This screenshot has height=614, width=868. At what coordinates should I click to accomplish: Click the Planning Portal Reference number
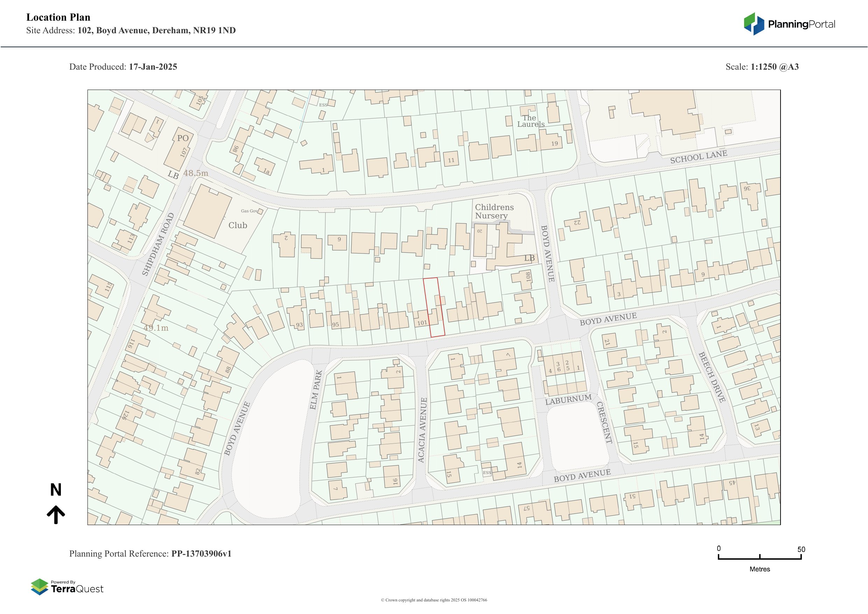click(x=201, y=553)
